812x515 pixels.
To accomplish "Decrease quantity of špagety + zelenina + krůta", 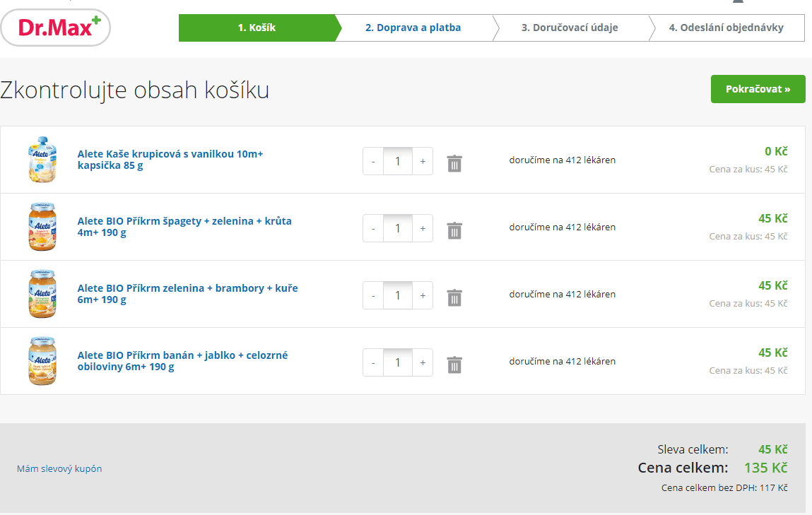I will click(x=373, y=228).
